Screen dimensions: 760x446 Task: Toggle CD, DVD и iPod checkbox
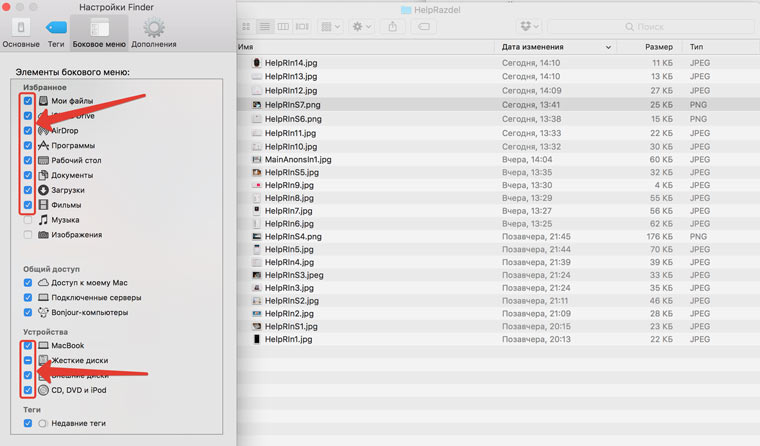[x=28, y=390]
